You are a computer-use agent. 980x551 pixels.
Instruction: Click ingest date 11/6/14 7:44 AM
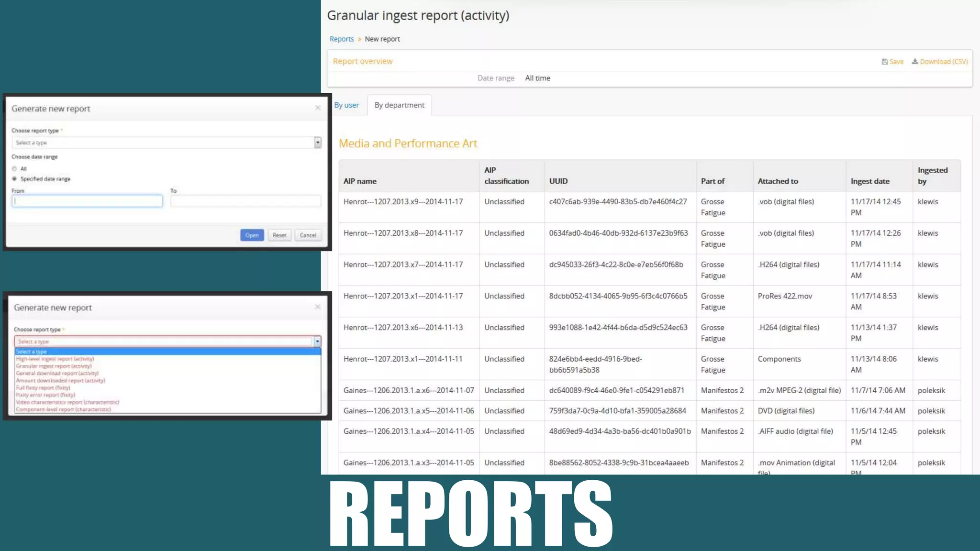pyautogui.click(x=878, y=411)
